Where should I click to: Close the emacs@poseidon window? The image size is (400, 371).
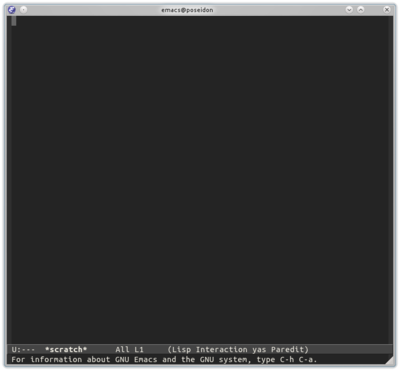(x=387, y=10)
